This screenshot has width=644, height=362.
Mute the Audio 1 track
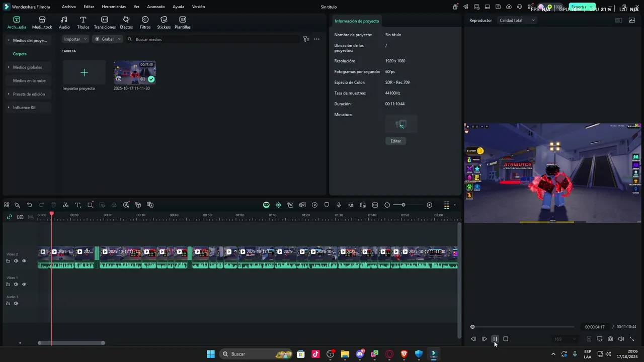click(x=16, y=303)
